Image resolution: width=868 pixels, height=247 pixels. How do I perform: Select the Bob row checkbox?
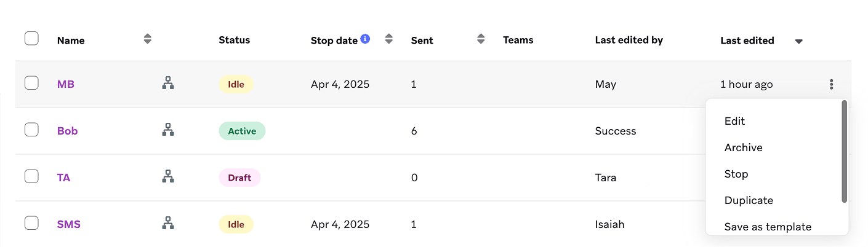31,130
